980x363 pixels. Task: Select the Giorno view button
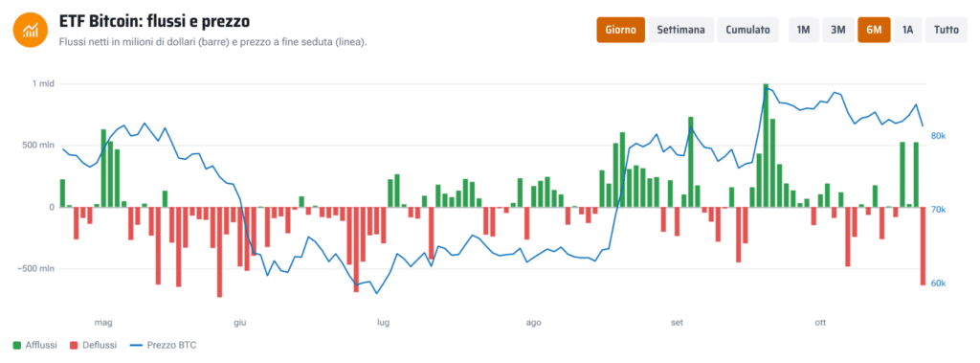point(620,30)
